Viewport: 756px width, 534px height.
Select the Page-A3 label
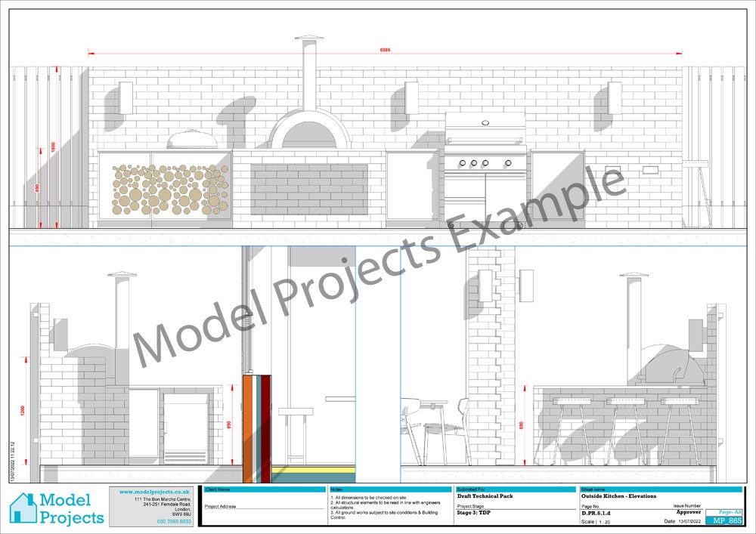click(x=731, y=511)
